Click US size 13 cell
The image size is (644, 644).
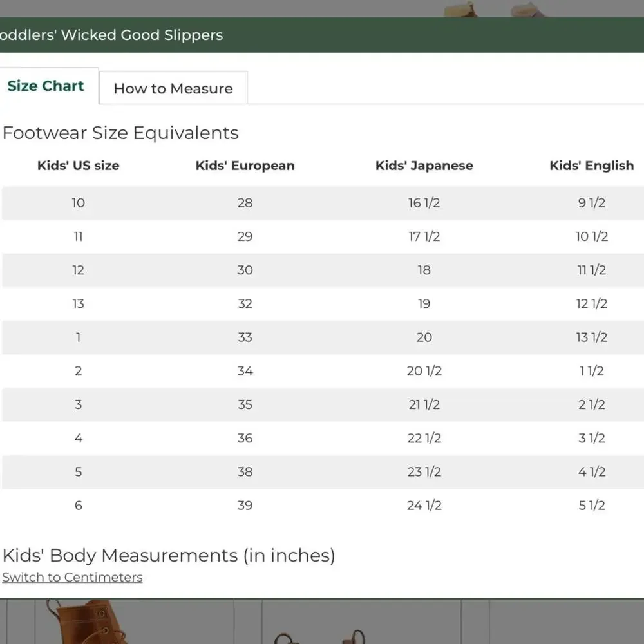click(x=79, y=303)
